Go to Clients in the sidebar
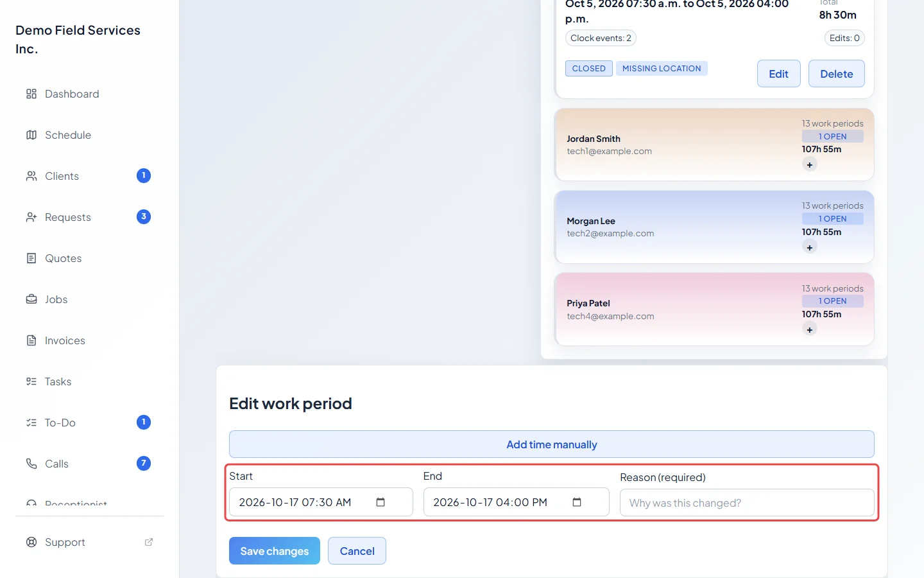924x578 pixels. tap(89, 176)
